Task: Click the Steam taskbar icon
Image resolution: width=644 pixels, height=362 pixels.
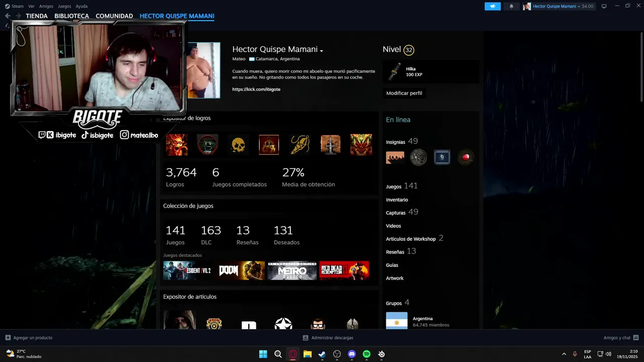Action: pos(322,354)
